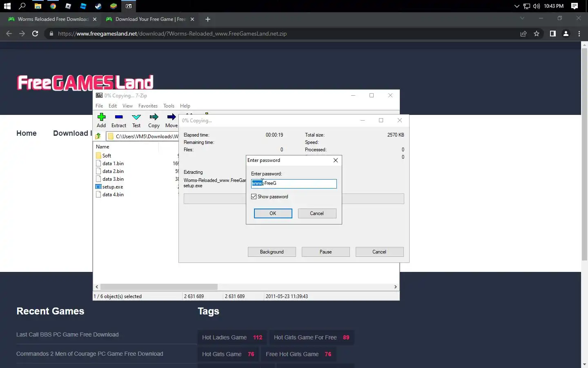Click Hot Ladies Game tag
588x368 pixels.
coord(232,337)
